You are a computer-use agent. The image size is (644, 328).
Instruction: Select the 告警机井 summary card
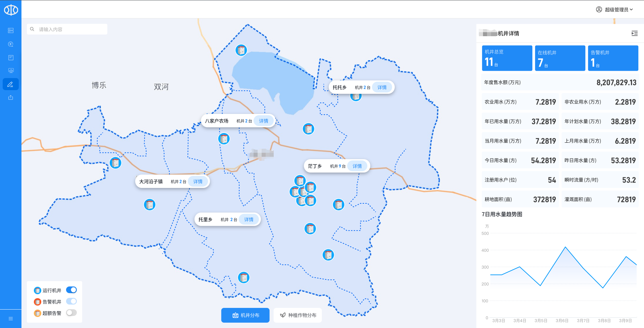(613, 58)
